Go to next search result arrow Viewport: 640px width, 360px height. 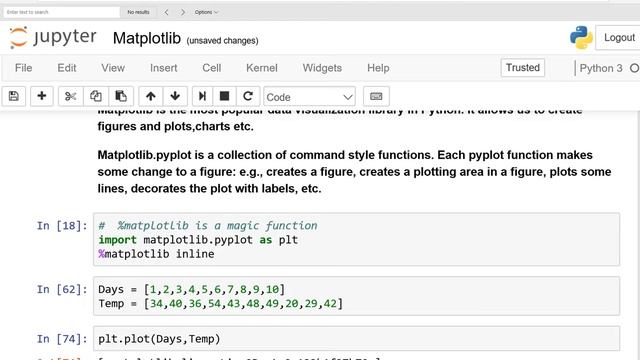[183, 12]
